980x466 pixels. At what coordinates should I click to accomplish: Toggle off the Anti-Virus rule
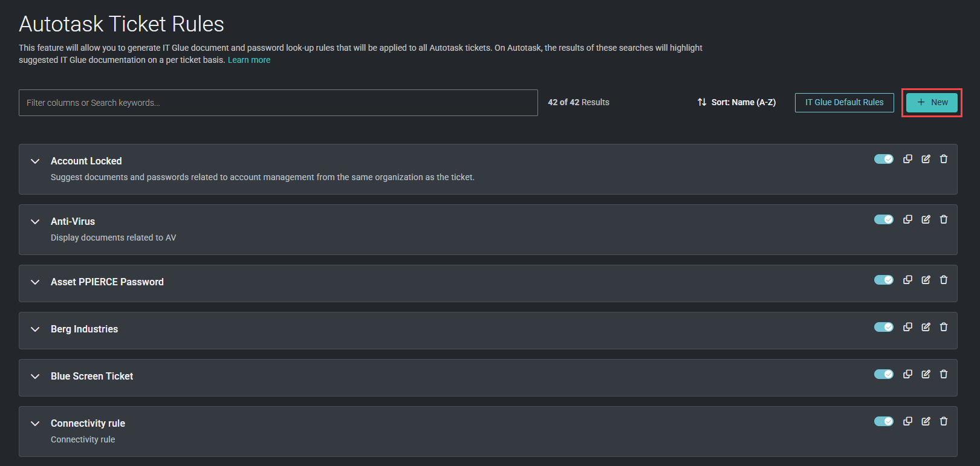[884, 219]
